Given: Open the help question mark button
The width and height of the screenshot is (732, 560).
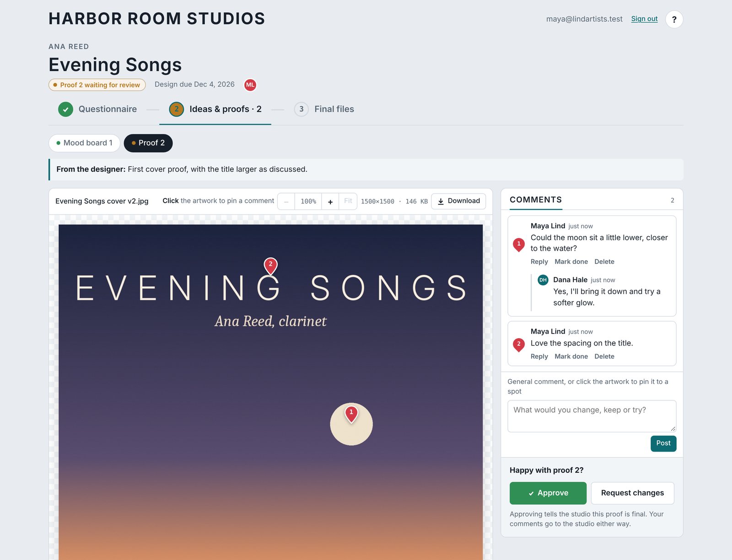Looking at the screenshot, I should 674,19.
